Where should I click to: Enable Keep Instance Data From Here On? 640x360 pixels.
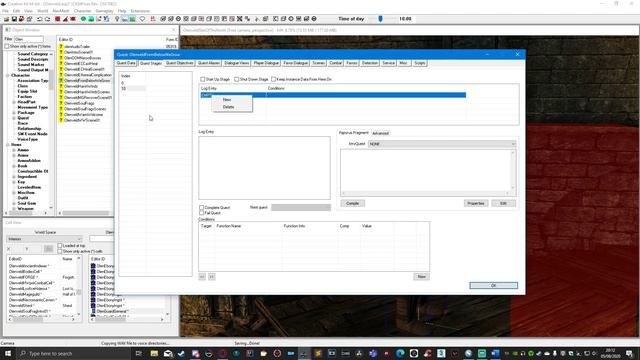click(x=273, y=79)
